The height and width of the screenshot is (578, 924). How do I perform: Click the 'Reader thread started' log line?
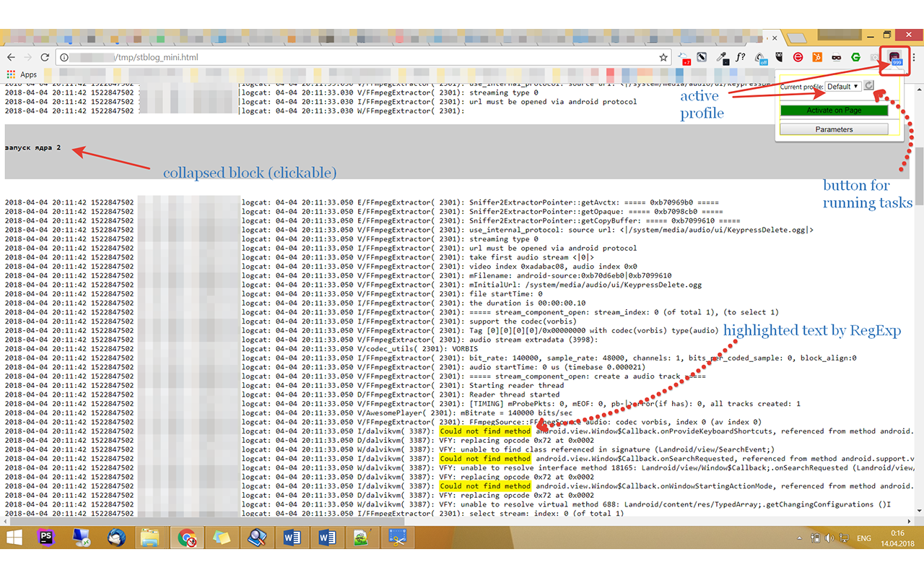(x=514, y=394)
